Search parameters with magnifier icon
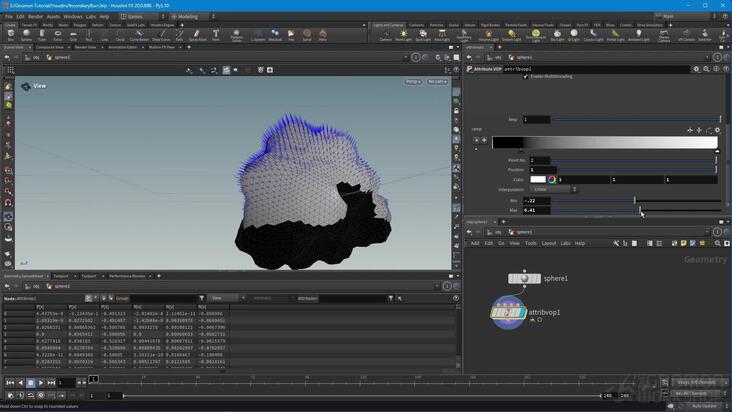The image size is (732, 412). (x=706, y=69)
